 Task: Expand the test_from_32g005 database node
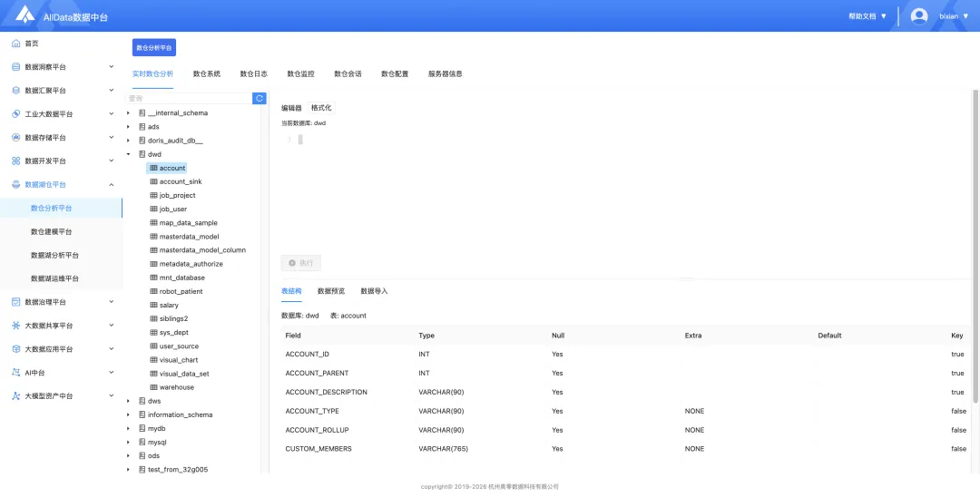[x=128, y=470]
